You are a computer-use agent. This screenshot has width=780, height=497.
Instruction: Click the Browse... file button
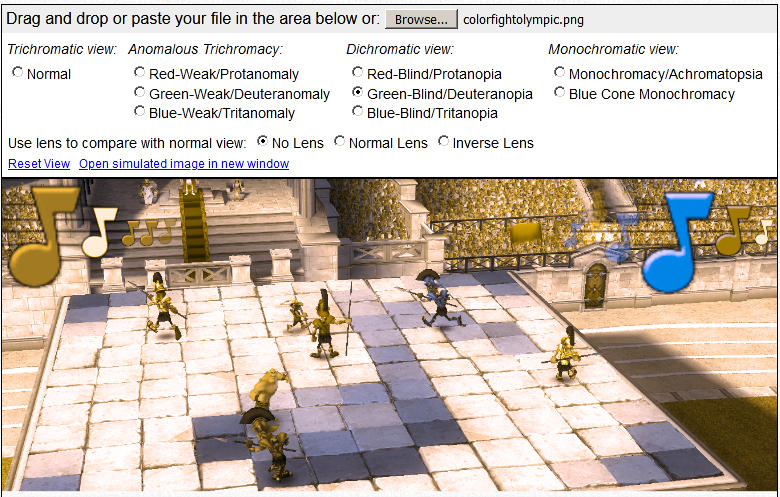(x=421, y=19)
